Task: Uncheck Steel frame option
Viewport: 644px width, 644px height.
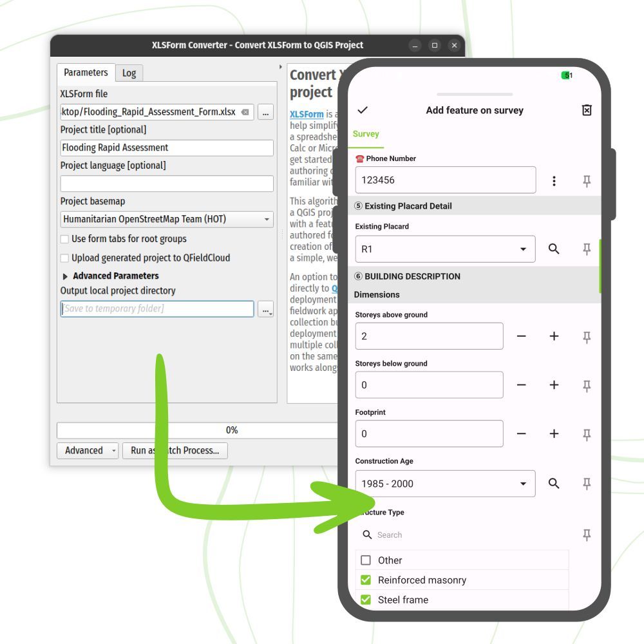Action: tap(366, 600)
